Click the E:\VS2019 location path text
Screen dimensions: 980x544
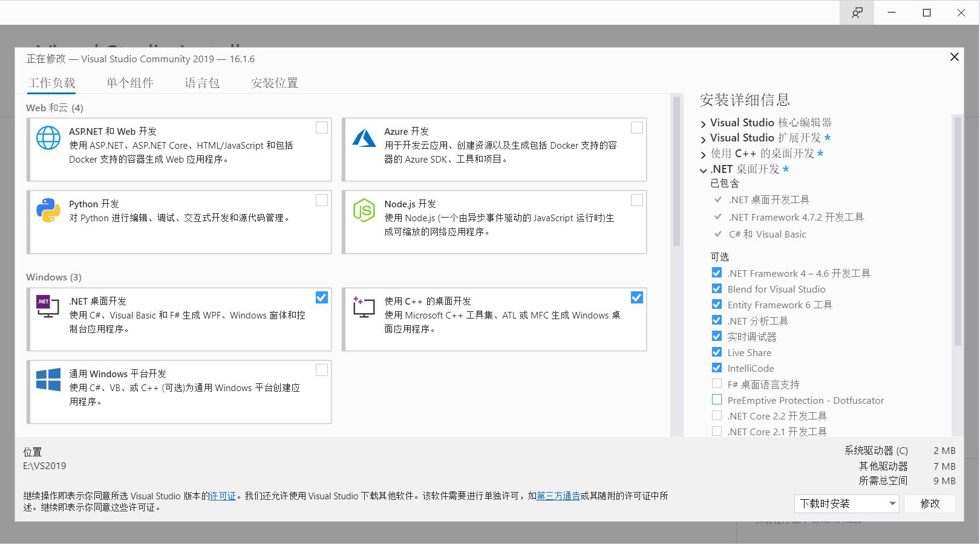click(45, 466)
